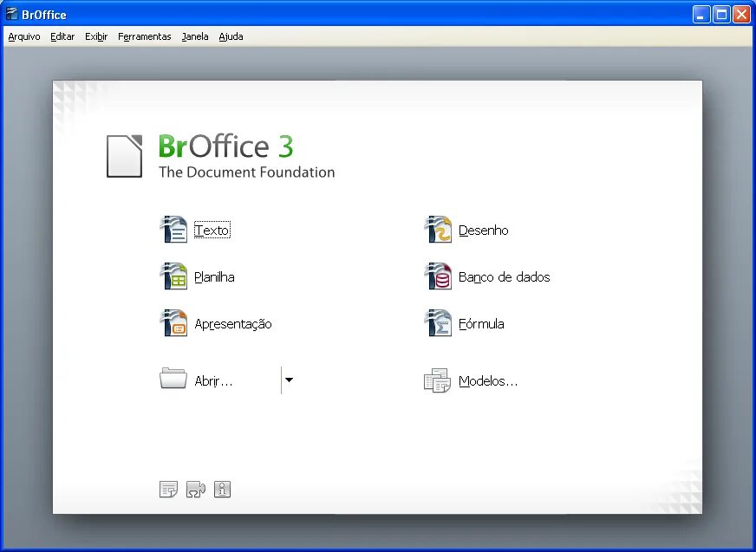Click the Planilha spreadsheet icon

173,276
